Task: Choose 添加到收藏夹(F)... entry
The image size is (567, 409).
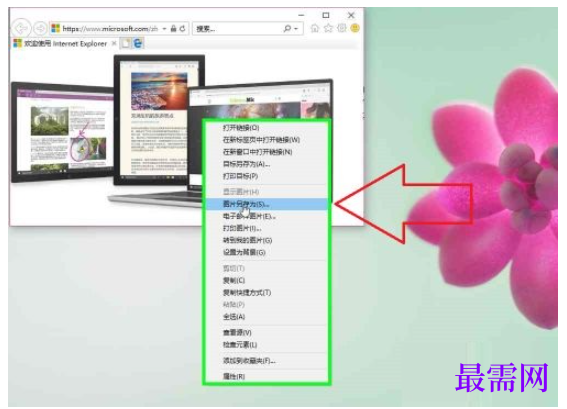Action: pyautogui.click(x=266, y=361)
